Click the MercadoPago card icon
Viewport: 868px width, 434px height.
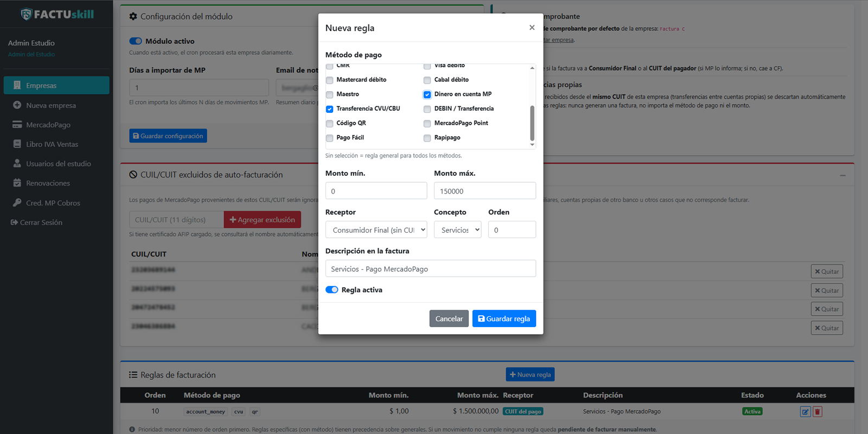(17, 125)
